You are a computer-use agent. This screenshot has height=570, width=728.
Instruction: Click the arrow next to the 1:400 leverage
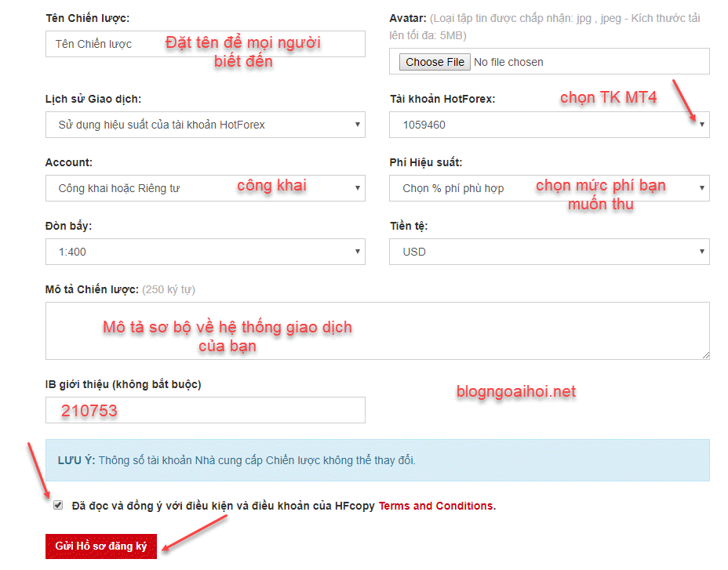(357, 252)
